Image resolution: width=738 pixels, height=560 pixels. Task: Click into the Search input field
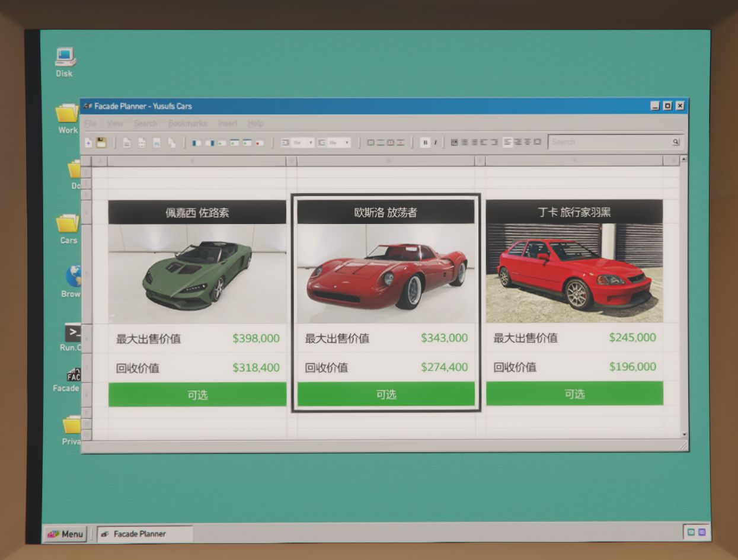point(615,142)
